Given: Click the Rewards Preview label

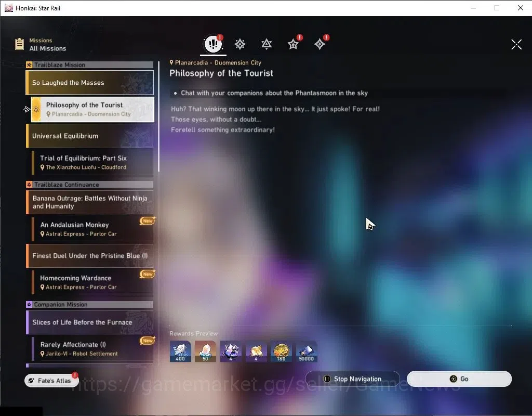Looking at the screenshot, I should (193, 333).
